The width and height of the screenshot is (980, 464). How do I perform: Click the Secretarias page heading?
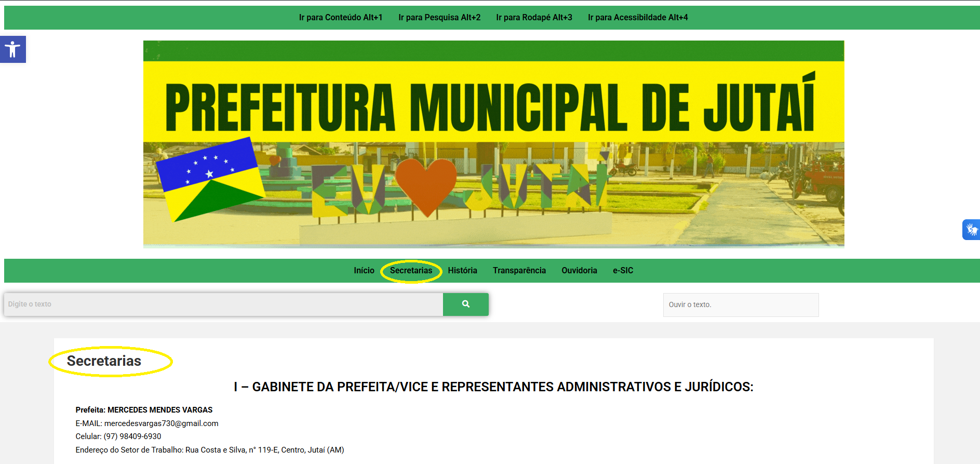pos(104,361)
